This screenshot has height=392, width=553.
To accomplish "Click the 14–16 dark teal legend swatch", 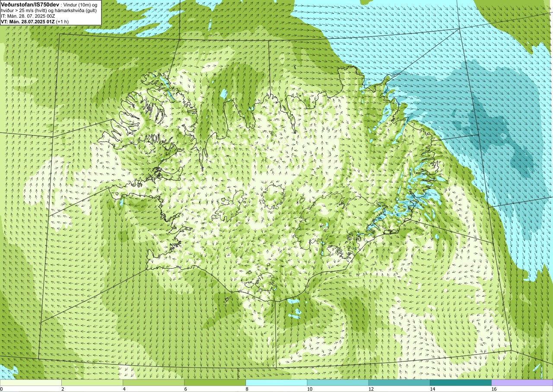I will [461, 383].
